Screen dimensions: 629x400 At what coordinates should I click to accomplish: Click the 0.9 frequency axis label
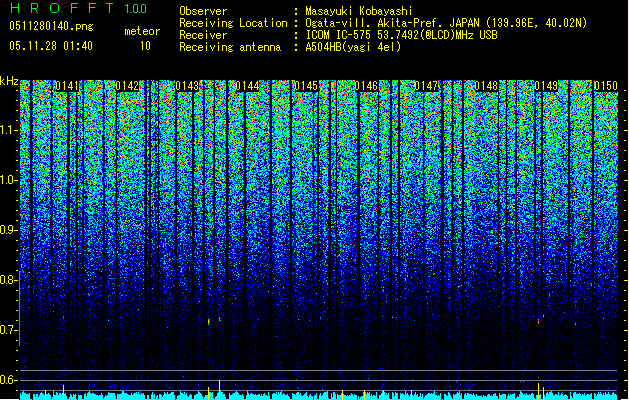(x=9, y=230)
